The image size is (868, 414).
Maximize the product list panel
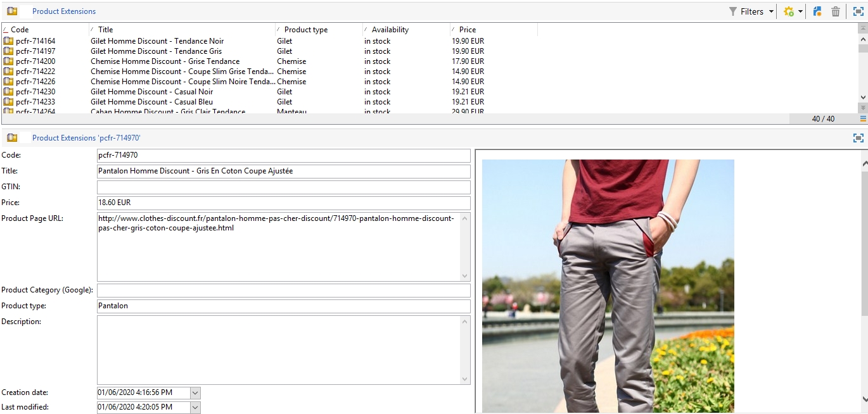858,11
